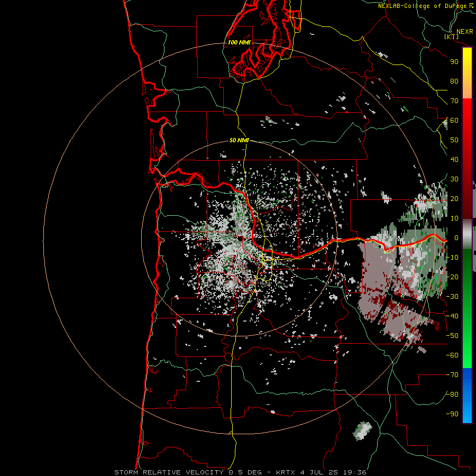Click the 50 value on velocity scale
Screen dimensions: 476x476
click(454, 140)
